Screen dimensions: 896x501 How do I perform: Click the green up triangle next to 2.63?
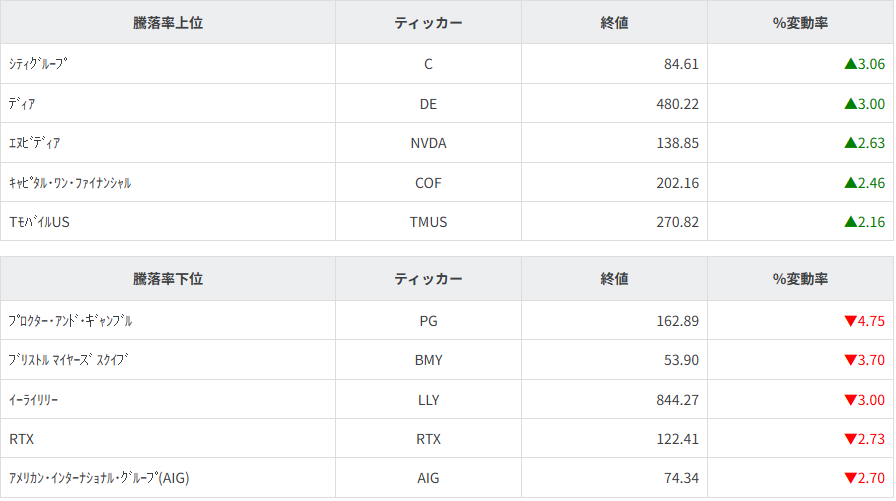pyautogui.click(x=850, y=143)
